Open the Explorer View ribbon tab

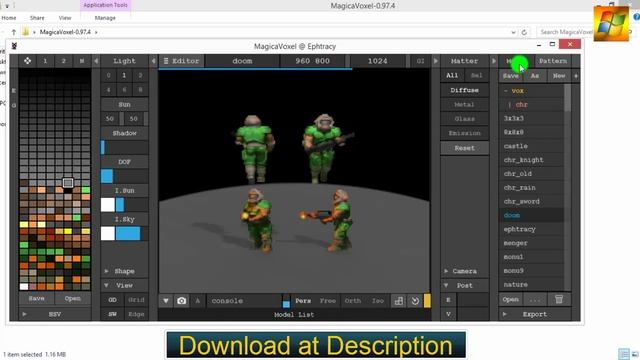coord(65,18)
